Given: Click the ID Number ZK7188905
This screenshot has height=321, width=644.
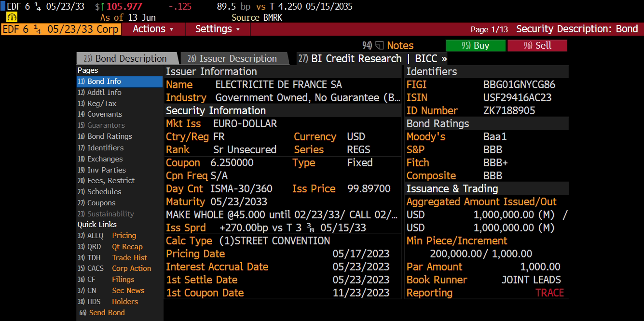Looking at the screenshot, I should pyautogui.click(x=509, y=111).
